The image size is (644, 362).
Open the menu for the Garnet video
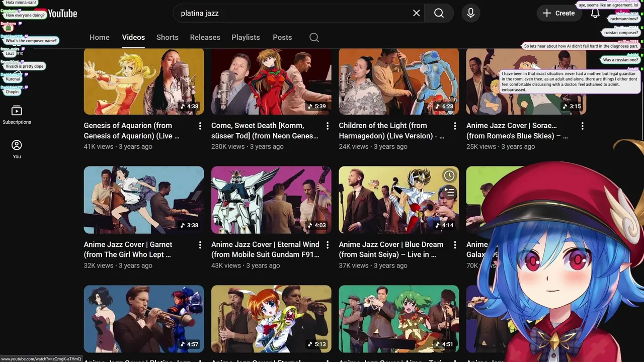(x=200, y=245)
